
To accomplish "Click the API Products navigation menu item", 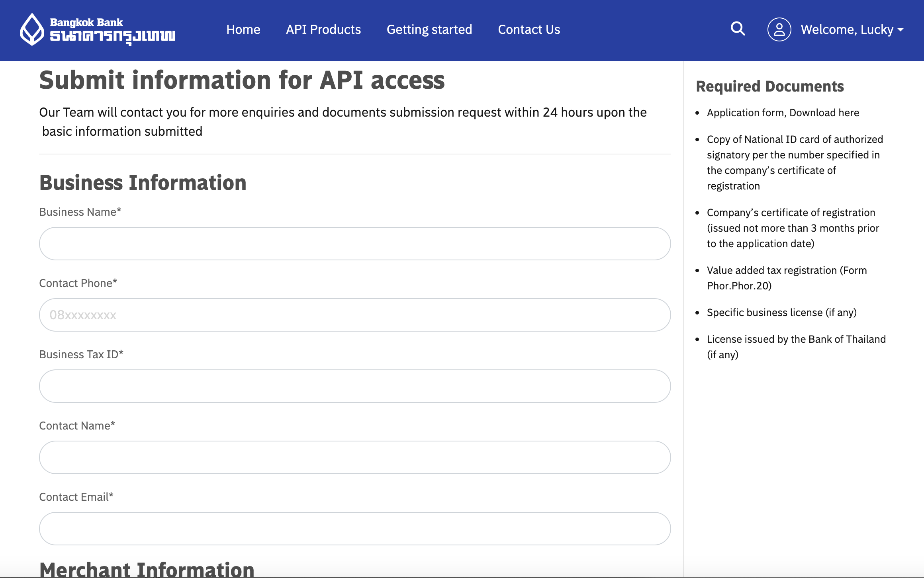I will pyautogui.click(x=323, y=29).
